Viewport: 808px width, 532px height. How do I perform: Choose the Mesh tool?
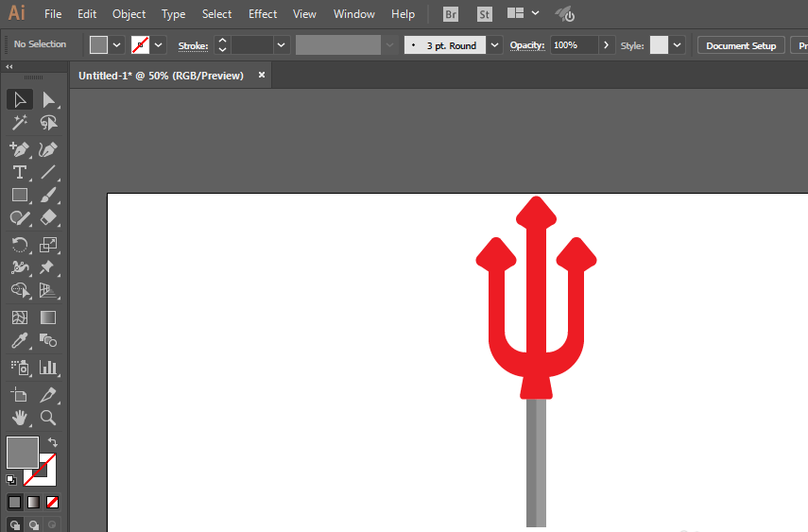pos(20,317)
